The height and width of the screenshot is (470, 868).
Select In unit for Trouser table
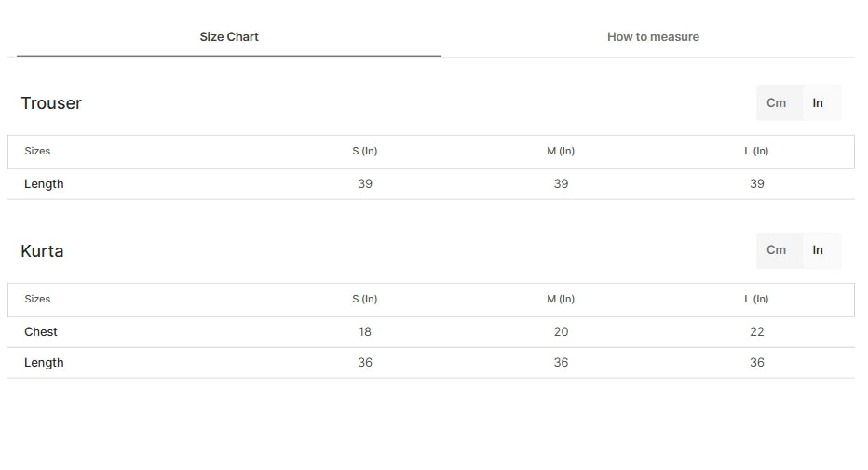point(818,103)
